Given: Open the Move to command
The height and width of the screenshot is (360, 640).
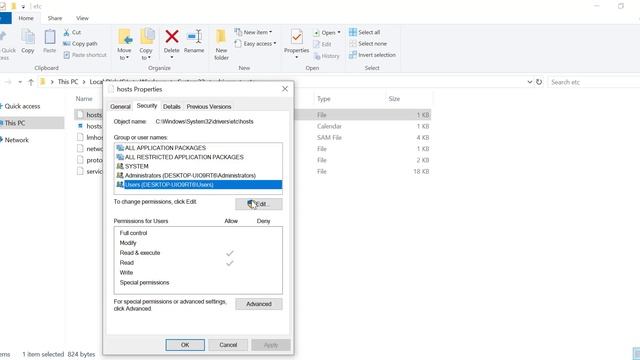Looking at the screenshot, I should coord(124,44).
